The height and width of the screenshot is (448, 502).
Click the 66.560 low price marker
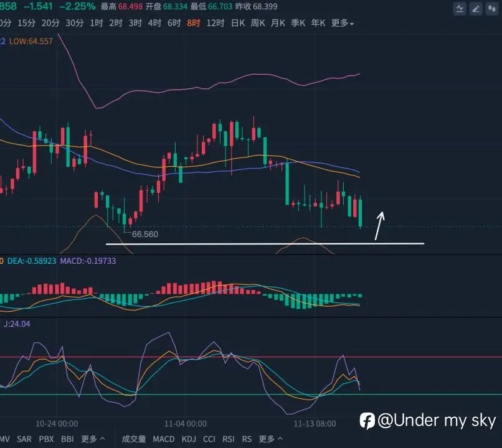[145, 235]
